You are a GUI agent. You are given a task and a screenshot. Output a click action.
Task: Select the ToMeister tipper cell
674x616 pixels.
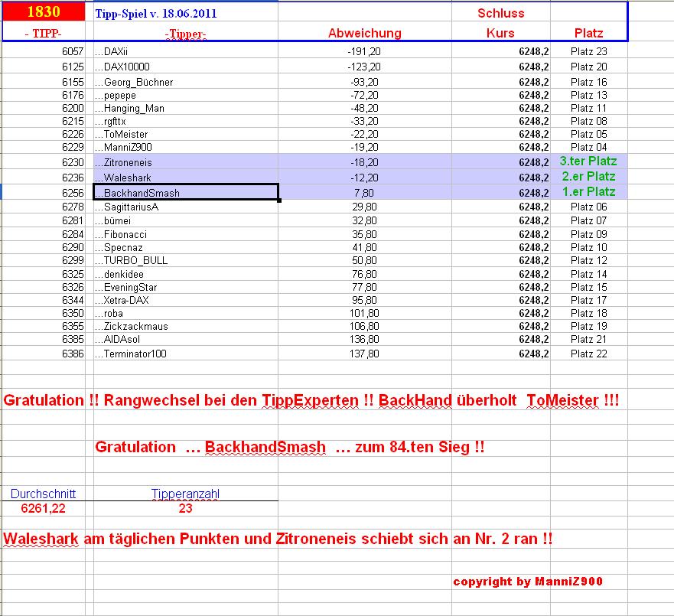pos(186,134)
